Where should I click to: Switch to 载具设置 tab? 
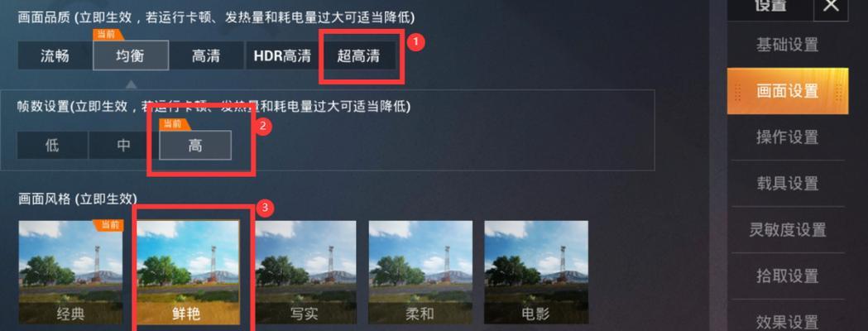pyautogui.click(x=787, y=183)
